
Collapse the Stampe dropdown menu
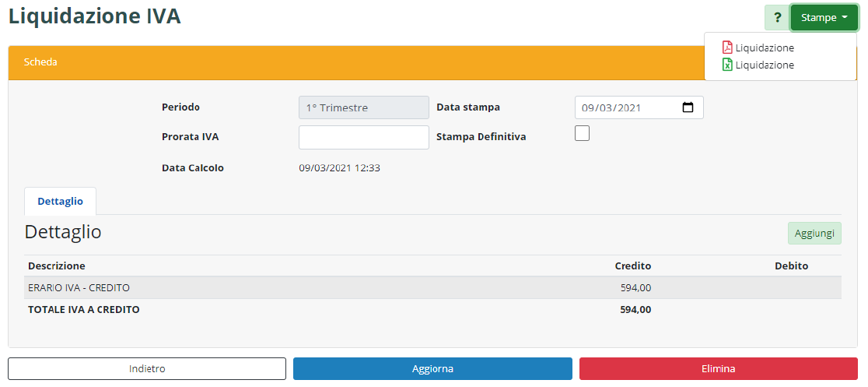[824, 17]
